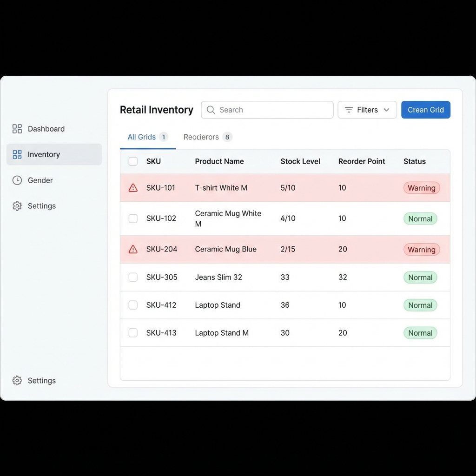Click the magnifying glass search icon
The width and height of the screenshot is (476, 476).
211,110
